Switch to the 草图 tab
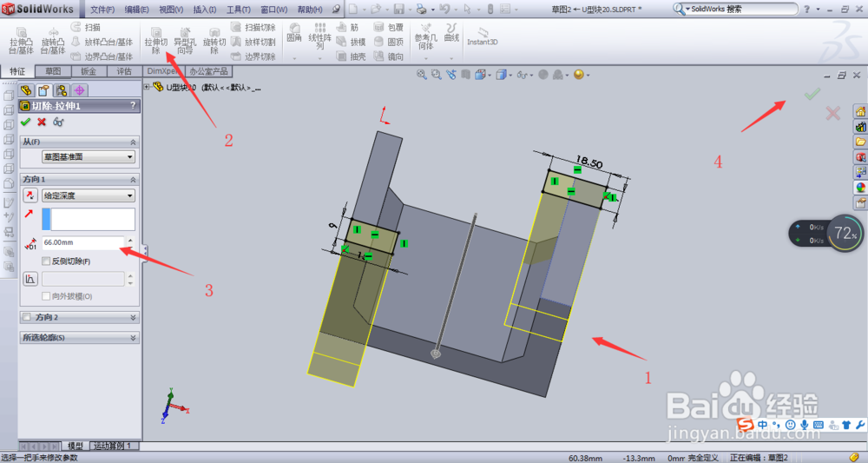 click(53, 71)
